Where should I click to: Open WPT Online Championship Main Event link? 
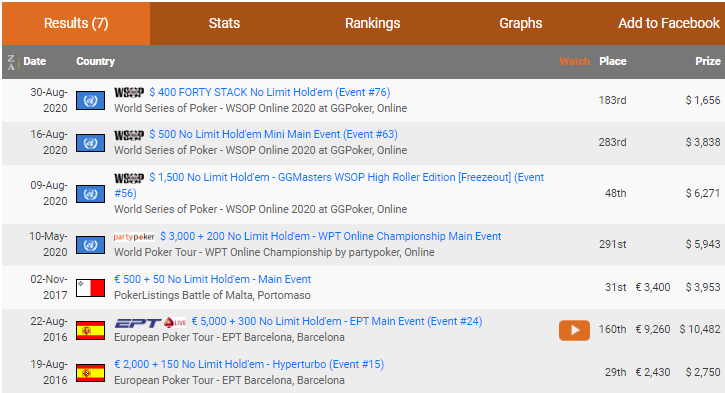click(331, 236)
